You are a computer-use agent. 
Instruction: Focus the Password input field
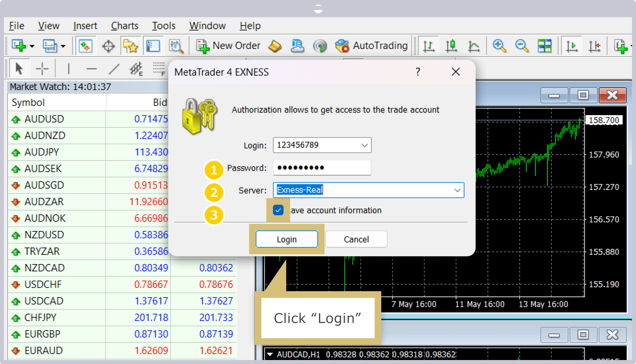click(322, 168)
